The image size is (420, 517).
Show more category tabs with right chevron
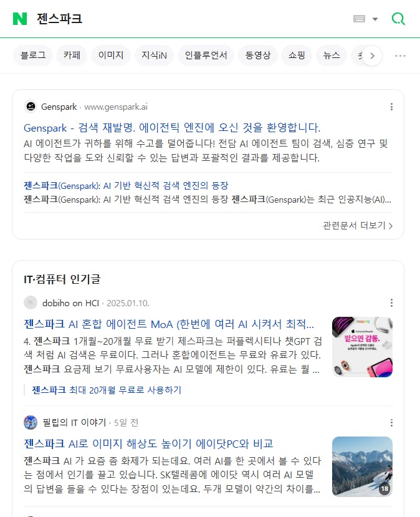(372, 56)
